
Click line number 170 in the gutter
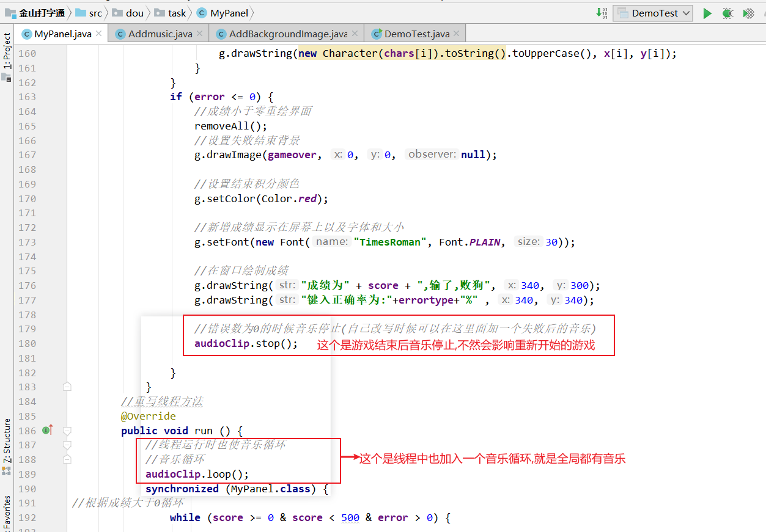tap(27, 199)
